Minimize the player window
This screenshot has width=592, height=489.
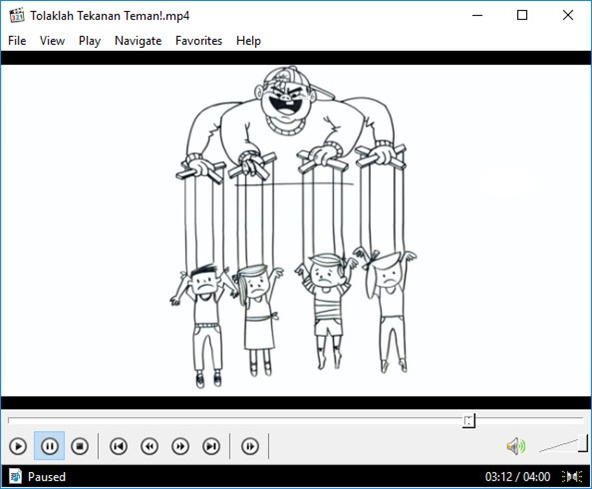coord(477,15)
